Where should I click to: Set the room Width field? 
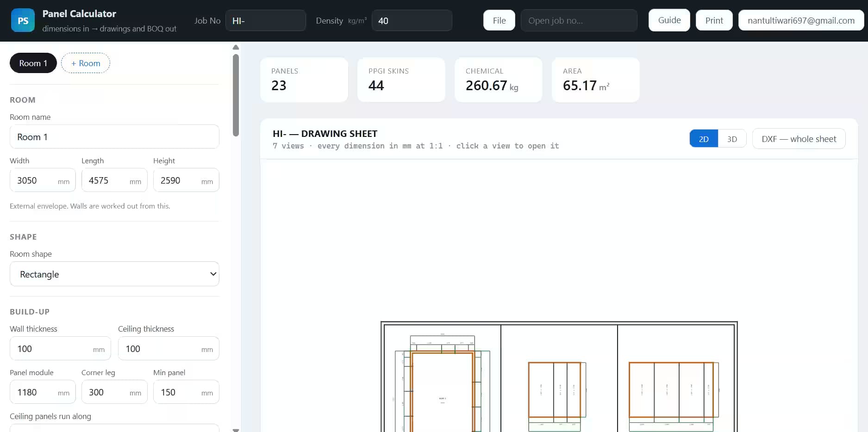pos(43,180)
